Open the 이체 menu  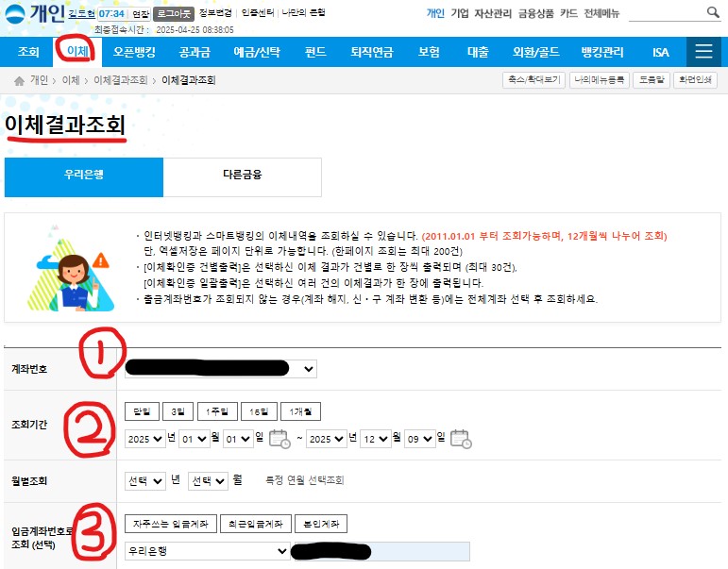(x=78, y=51)
